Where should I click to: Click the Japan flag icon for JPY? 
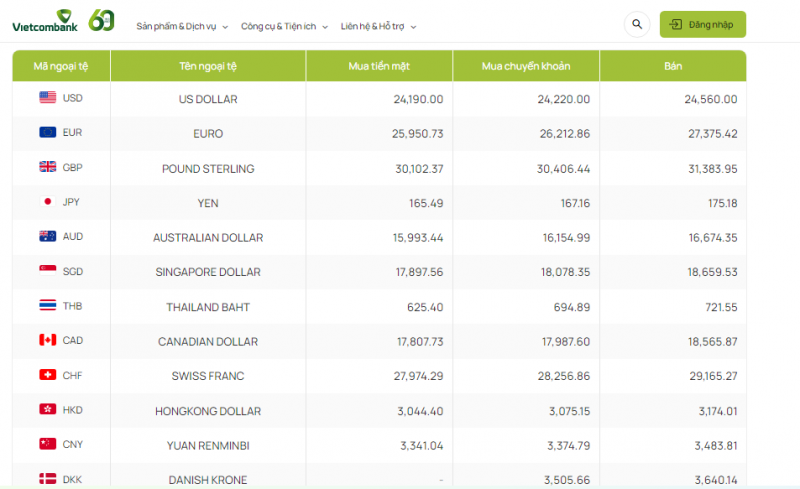click(47, 201)
